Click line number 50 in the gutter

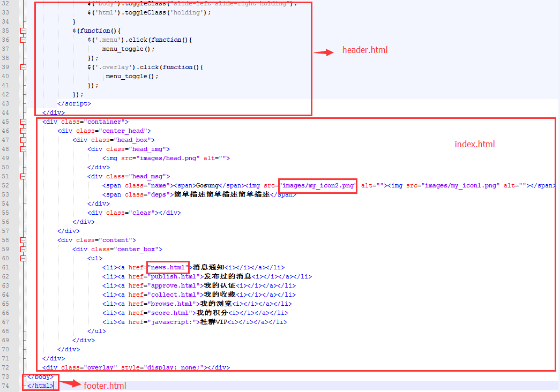5,168
